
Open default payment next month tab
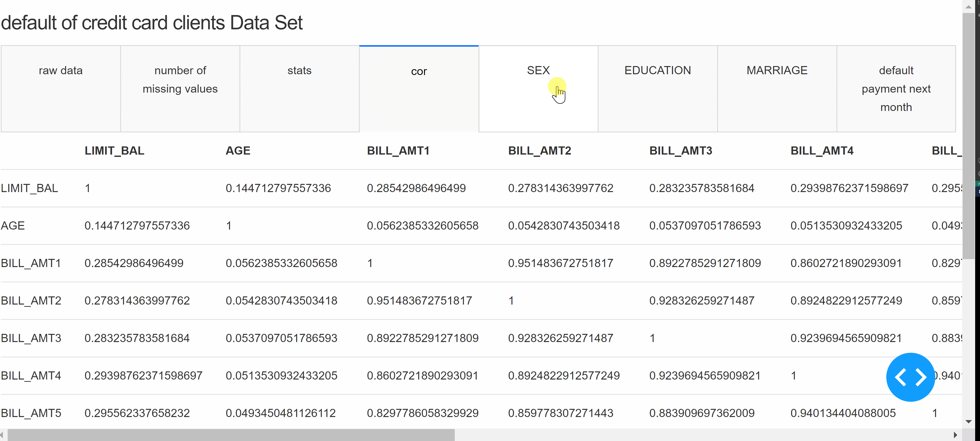pyautogui.click(x=896, y=89)
